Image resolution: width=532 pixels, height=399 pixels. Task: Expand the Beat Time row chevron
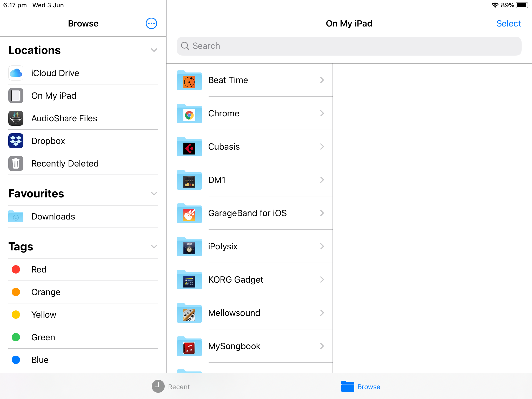[322, 80]
